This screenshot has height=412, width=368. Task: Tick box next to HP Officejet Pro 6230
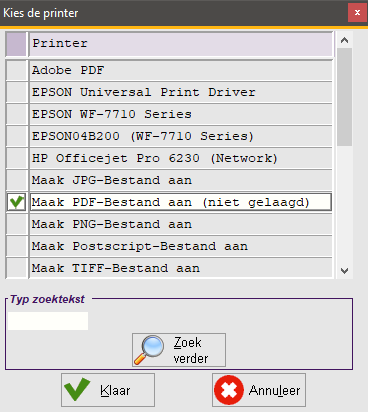[x=17, y=158]
